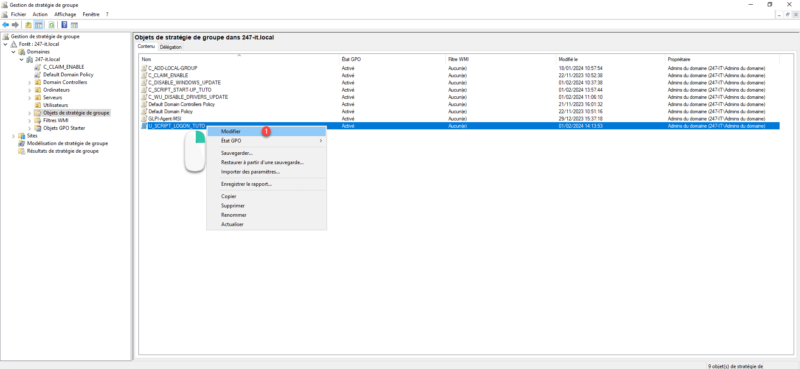This screenshot has width=800, height=369.
Task: Click the Filtres WMI folder icon
Action: (x=38, y=120)
